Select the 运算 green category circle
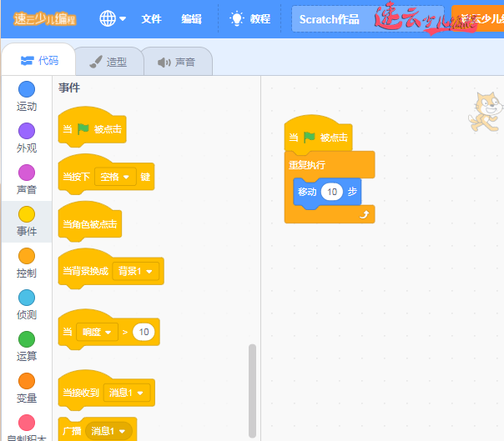The width and height of the screenshot is (504, 441). pyautogui.click(x=27, y=339)
